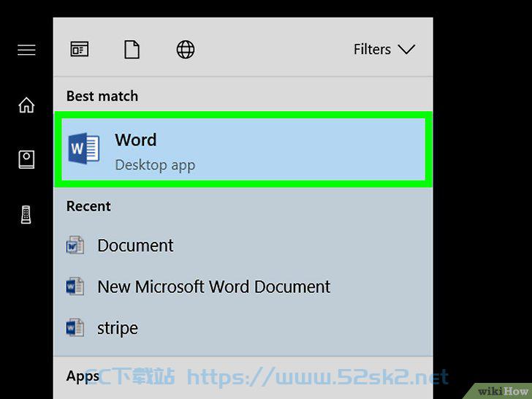Open the recent file stripe

(x=243, y=328)
